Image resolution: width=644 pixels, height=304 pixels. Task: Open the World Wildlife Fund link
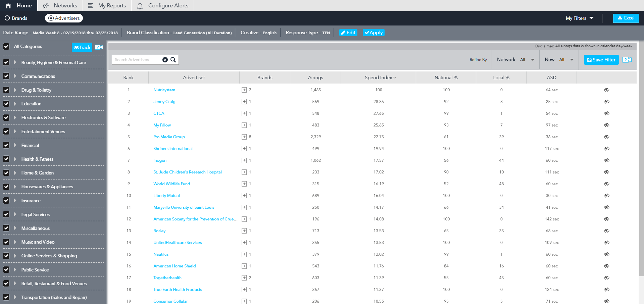[x=172, y=184]
